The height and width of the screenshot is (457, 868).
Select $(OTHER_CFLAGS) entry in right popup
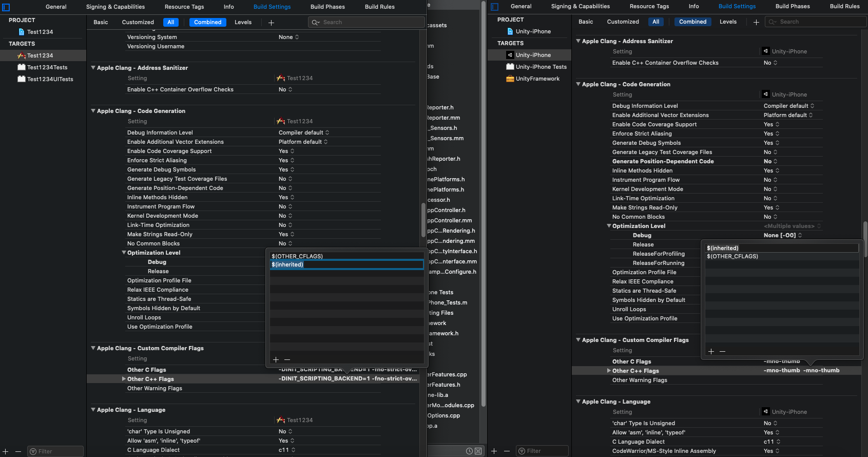tap(782, 256)
